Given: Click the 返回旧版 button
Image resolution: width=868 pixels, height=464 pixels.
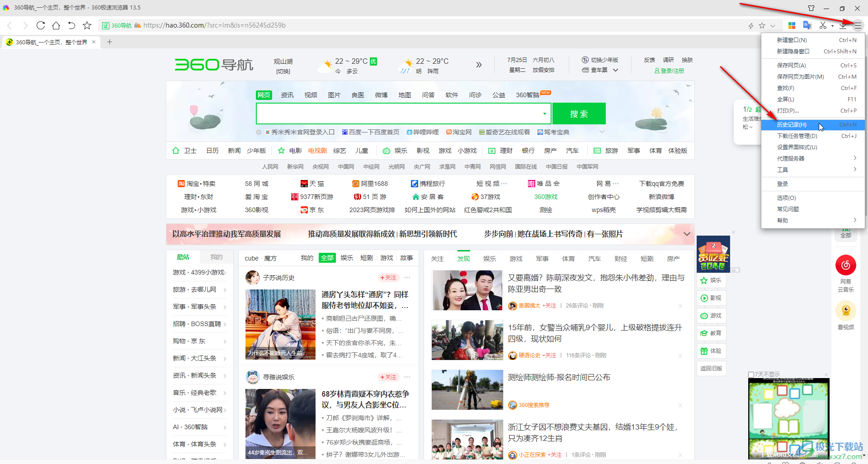Looking at the screenshot, I should point(711,369).
